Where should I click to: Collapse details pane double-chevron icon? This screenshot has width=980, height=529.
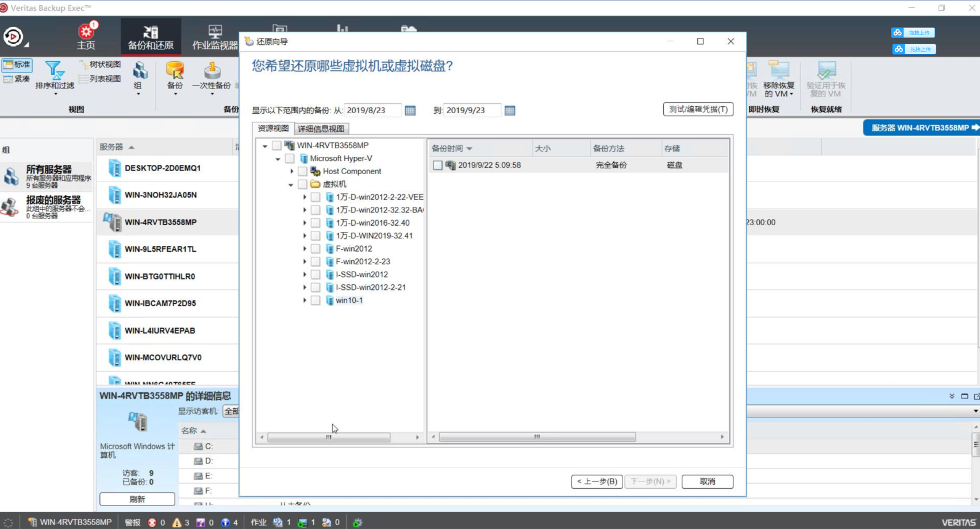tap(952, 396)
